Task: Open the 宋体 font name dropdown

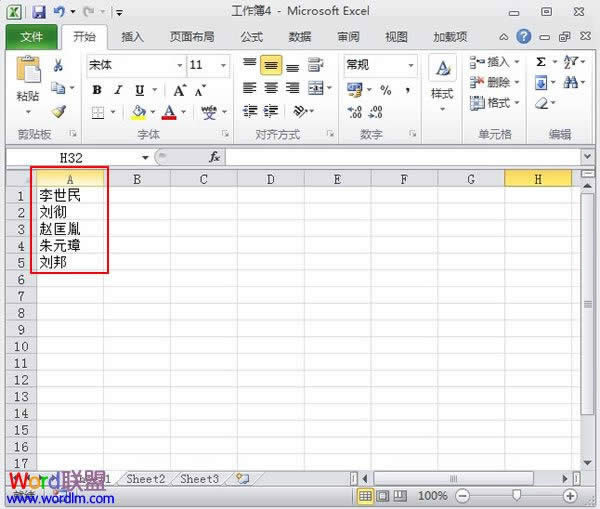Action: tap(179, 65)
